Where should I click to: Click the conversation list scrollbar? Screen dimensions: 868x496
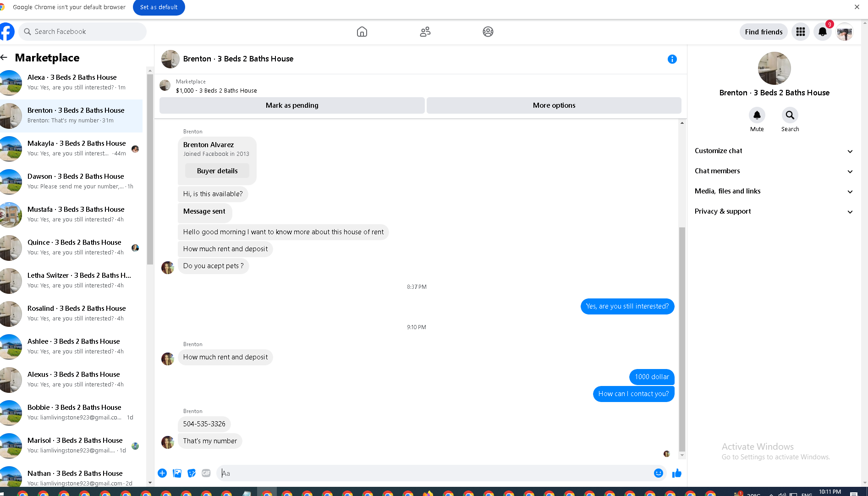click(150, 170)
